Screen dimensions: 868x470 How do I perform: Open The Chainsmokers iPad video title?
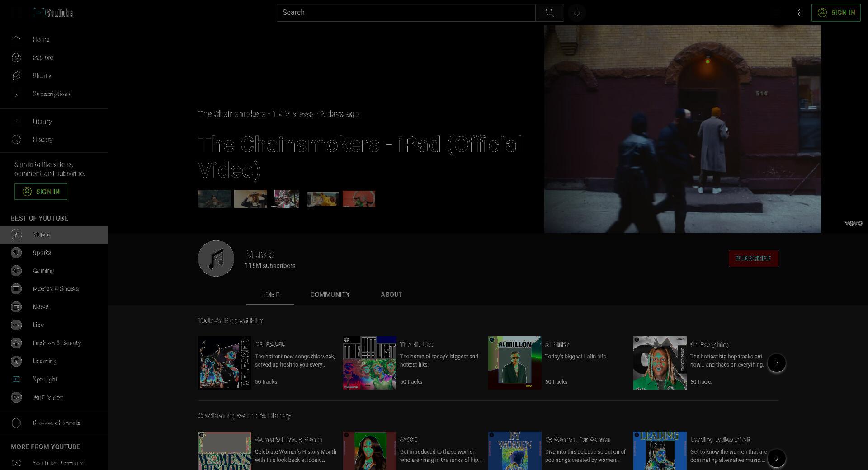[360, 157]
